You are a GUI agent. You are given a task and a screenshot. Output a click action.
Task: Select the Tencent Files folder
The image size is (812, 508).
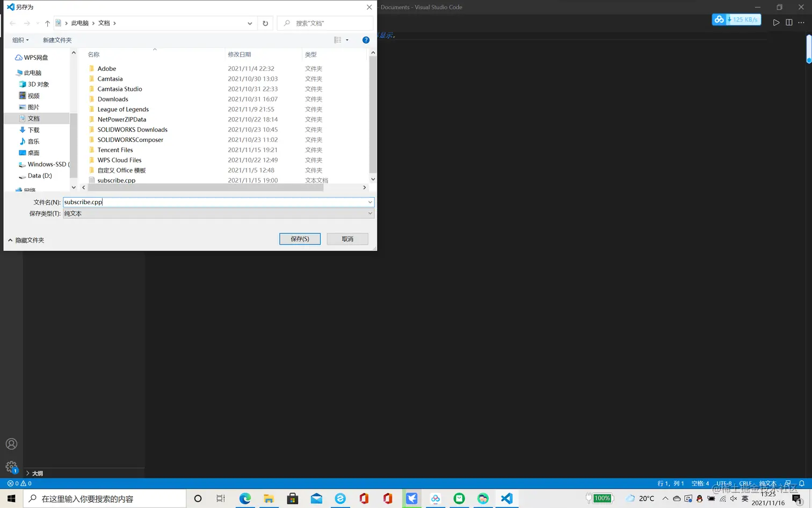tap(115, 150)
